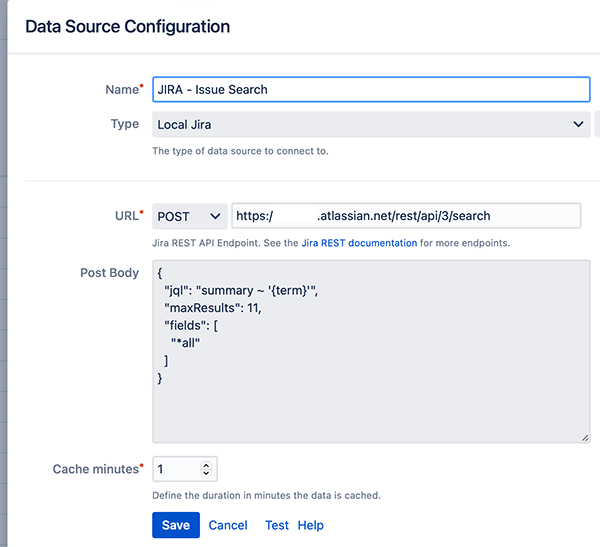
Task: Click the Name field containing JIRA - Issue Search
Action: (x=370, y=89)
